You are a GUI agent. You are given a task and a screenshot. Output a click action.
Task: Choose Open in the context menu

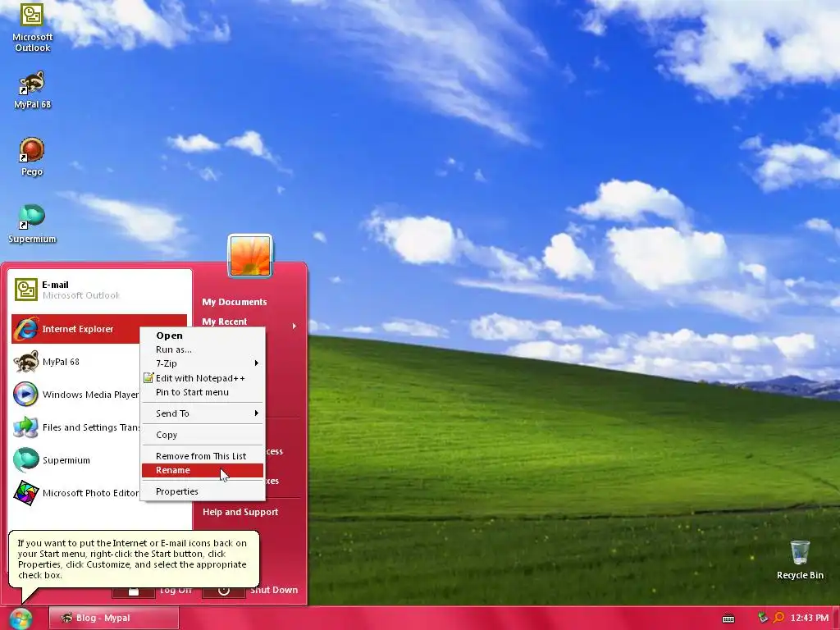pos(203,336)
